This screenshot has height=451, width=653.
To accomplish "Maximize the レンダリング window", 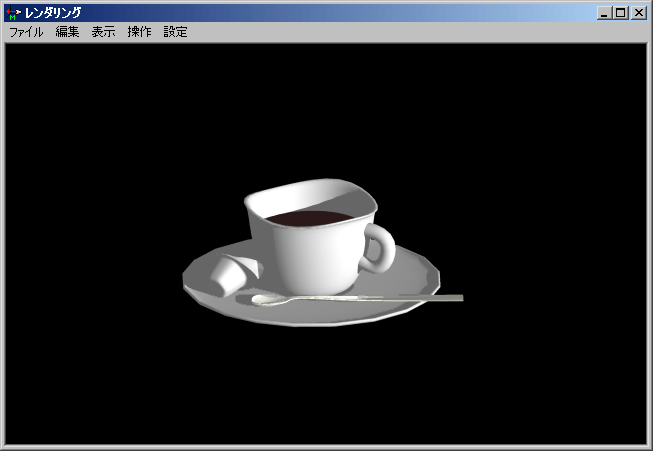I will pyautogui.click(x=621, y=13).
